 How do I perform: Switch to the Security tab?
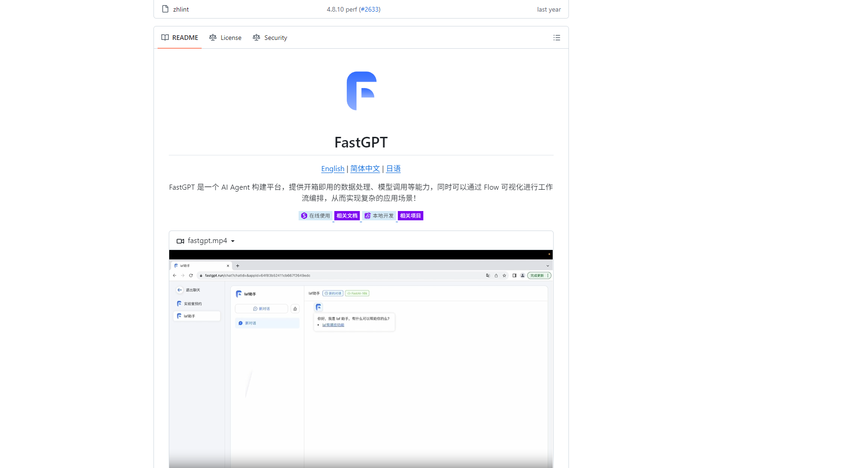pyautogui.click(x=270, y=38)
